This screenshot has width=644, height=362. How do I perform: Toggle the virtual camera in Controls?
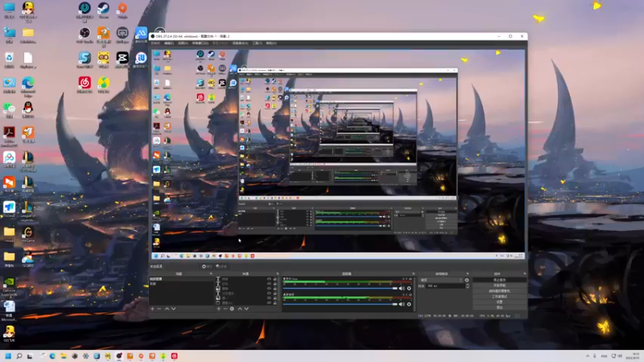(x=499, y=291)
